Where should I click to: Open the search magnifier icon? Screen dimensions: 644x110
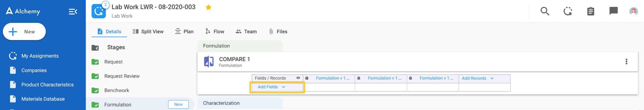tap(545, 11)
